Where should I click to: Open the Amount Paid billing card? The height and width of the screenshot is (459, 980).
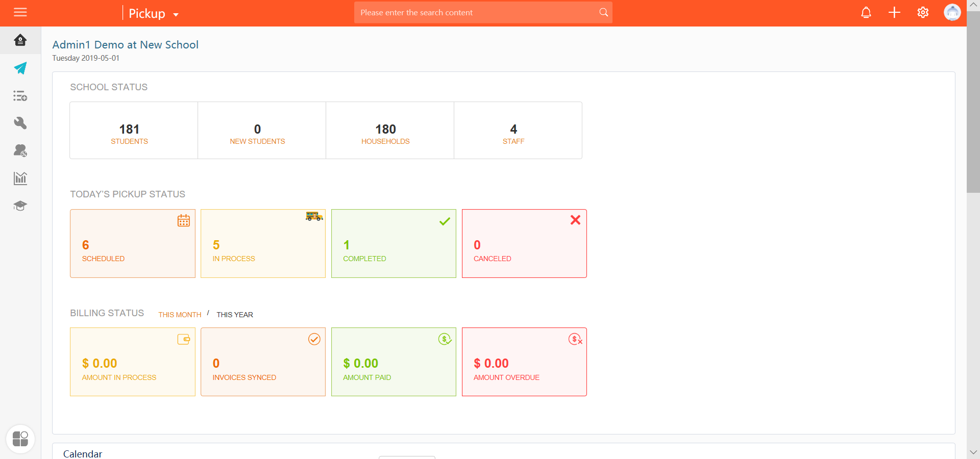point(394,362)
